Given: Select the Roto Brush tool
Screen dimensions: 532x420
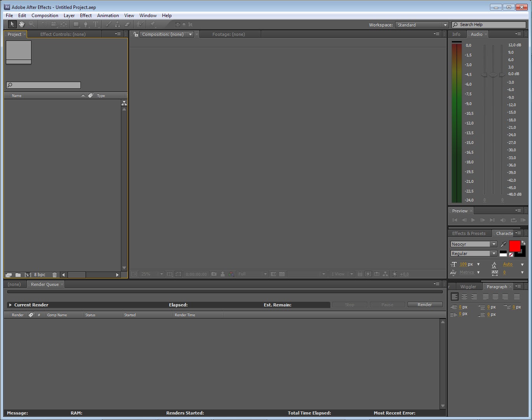Looking at the screenshot, I should pos(140,24).
